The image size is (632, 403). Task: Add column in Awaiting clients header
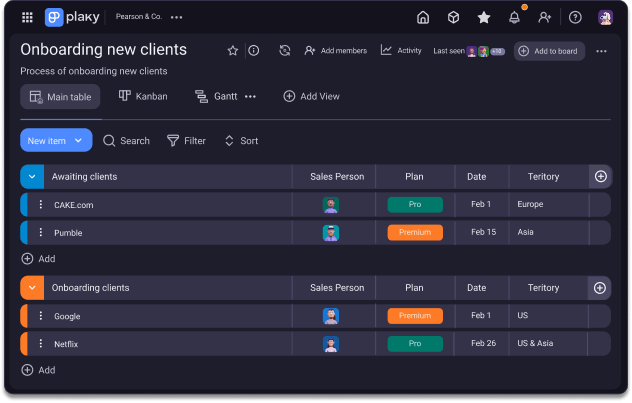[x=600, y=177]
